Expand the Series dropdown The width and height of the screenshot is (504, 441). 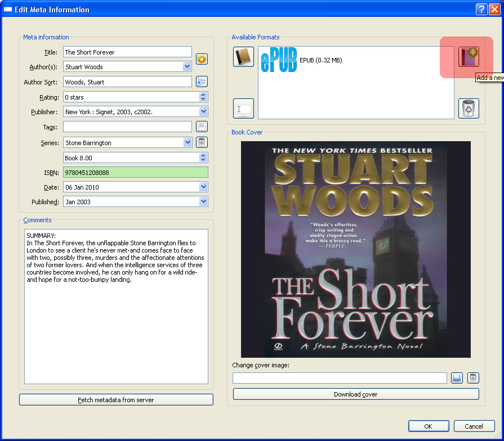(188, 142)
